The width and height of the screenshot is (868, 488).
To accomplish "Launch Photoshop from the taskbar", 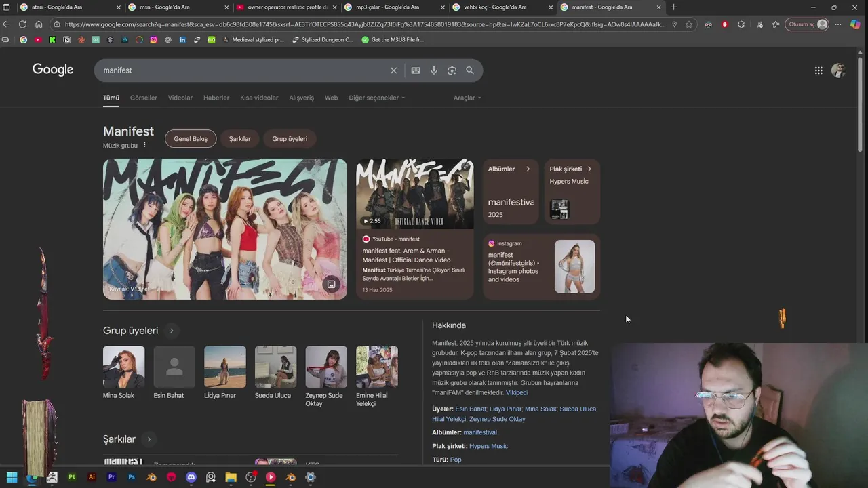I will coord(132,477).
